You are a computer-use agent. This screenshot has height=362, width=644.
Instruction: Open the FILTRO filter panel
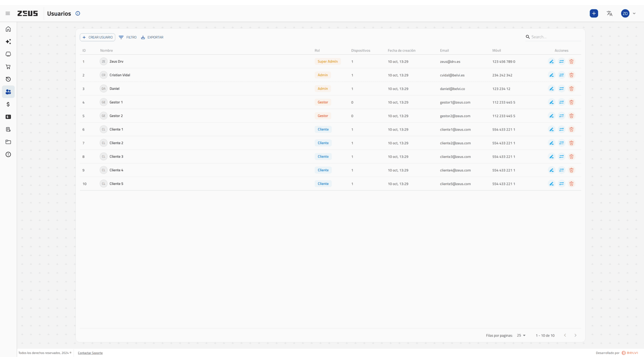[x=128, y=37]
